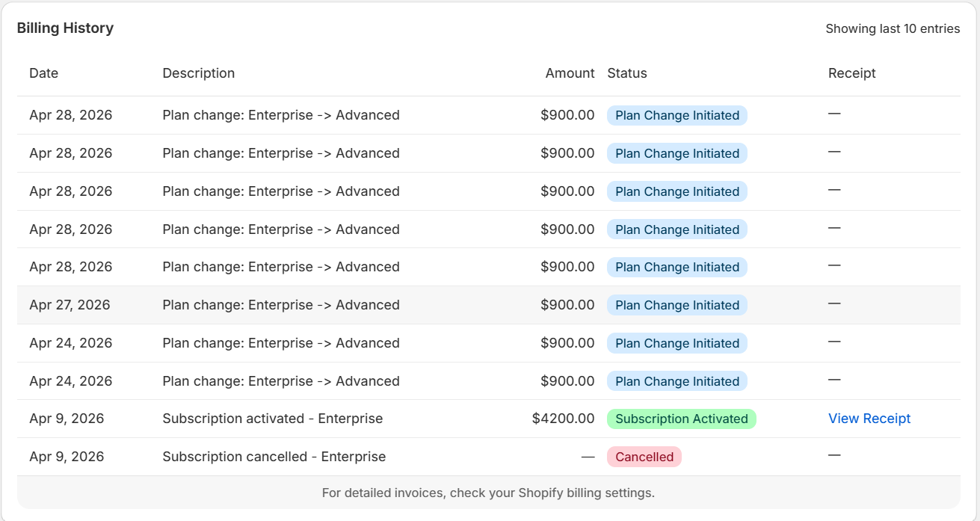Click the Receipt column header
This screenshot has height=521, width=980.
click(x=851, y=73)
